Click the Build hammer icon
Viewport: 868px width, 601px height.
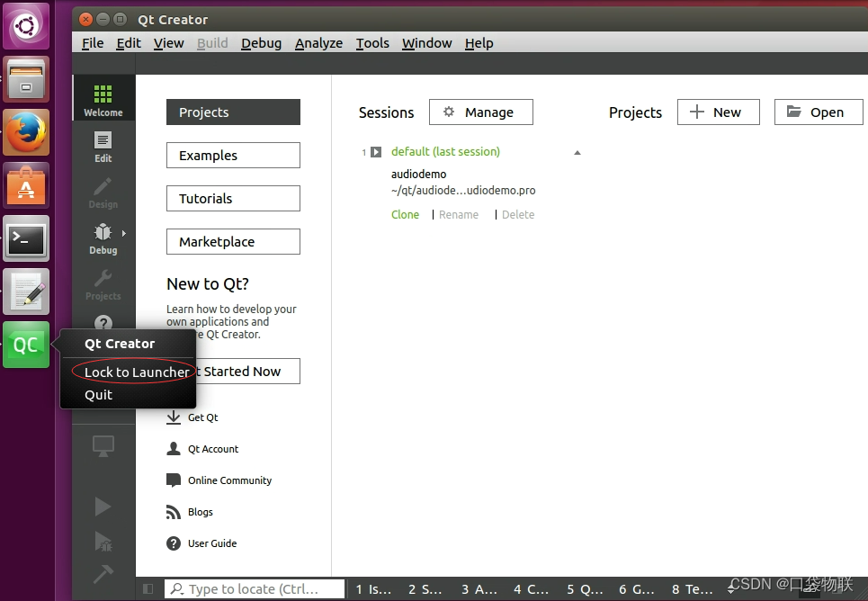[x=103, y=574]
